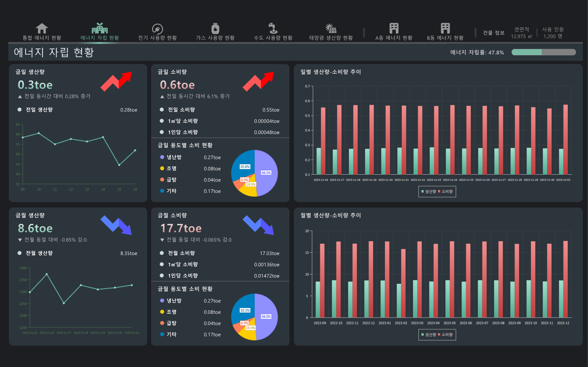Click the 가스 사용량 현황 gas tank icon
The width and height of the screenshot is (588, 367).
[x=215, y=28]
